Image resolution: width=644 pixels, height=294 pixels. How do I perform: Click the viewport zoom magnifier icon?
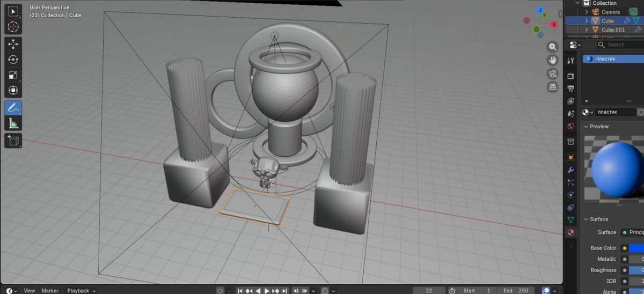tap(552, 47)
